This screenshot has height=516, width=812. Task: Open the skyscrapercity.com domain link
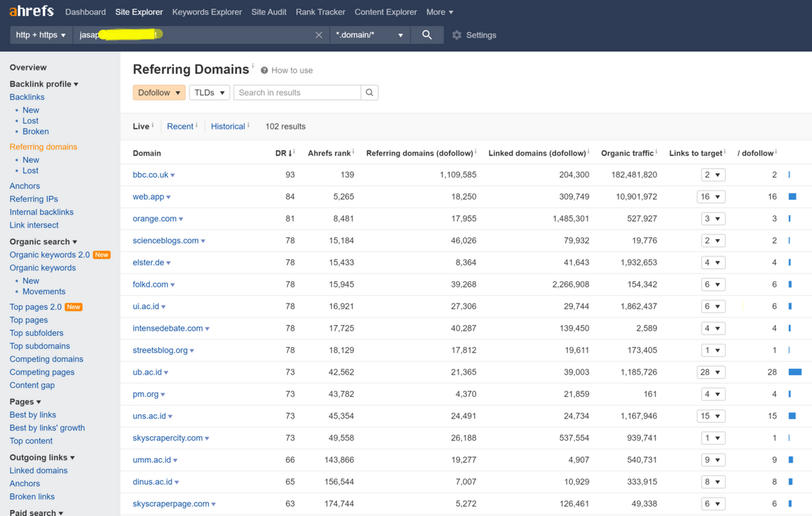coord(168,438)
